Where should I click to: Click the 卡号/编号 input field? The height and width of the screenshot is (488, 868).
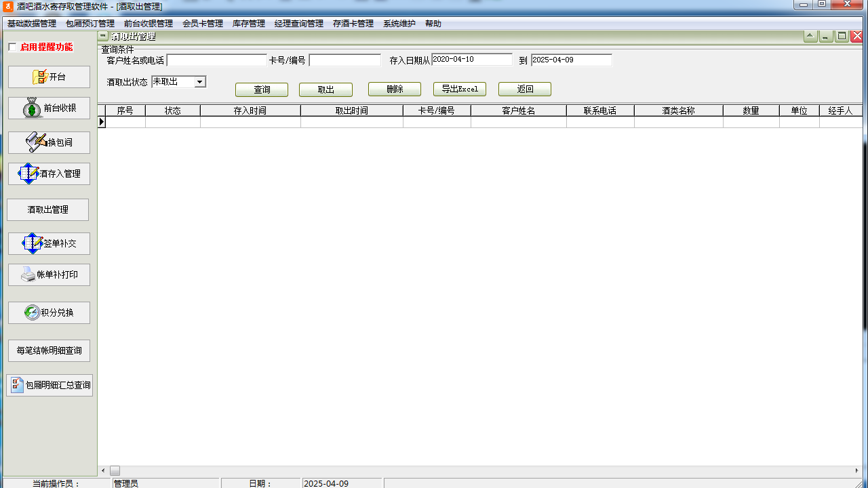[x=344, y=60]
